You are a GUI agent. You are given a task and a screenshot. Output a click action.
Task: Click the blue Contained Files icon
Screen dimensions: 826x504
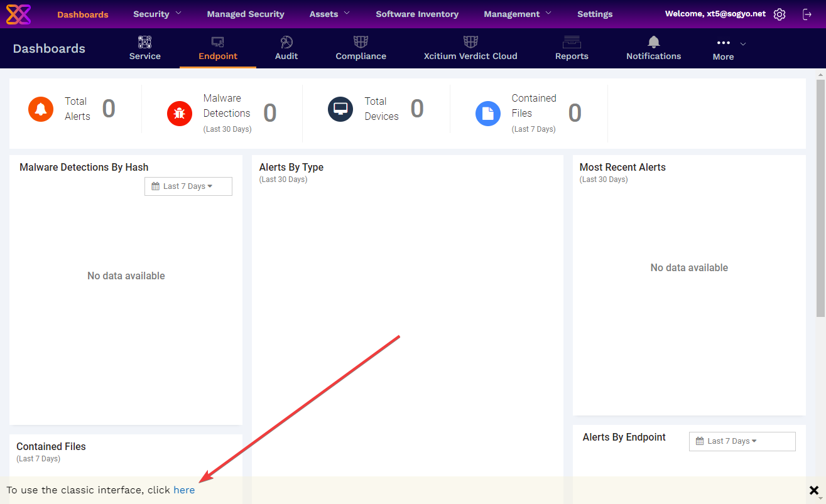(x=488, y=114)
